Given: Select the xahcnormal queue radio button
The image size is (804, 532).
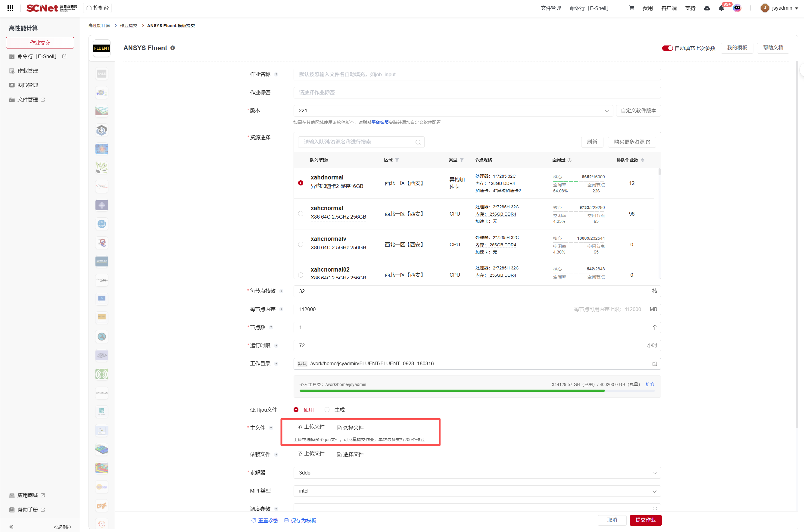Looking at the screenshot, I should click(301, 214).
